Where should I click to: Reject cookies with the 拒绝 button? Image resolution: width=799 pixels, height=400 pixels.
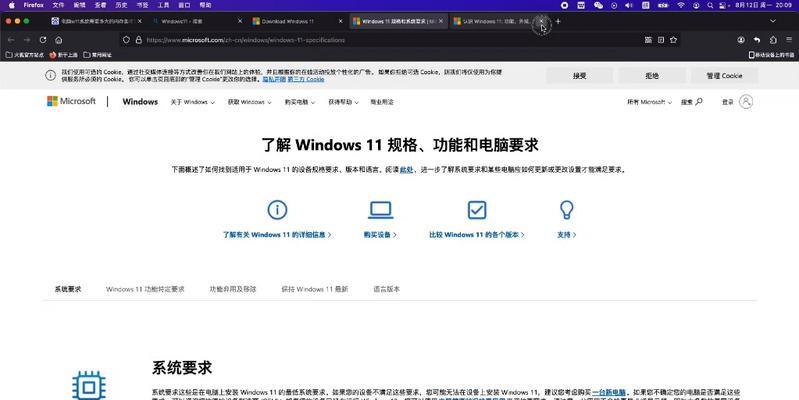pyautogui.click(x=652, y=75)
